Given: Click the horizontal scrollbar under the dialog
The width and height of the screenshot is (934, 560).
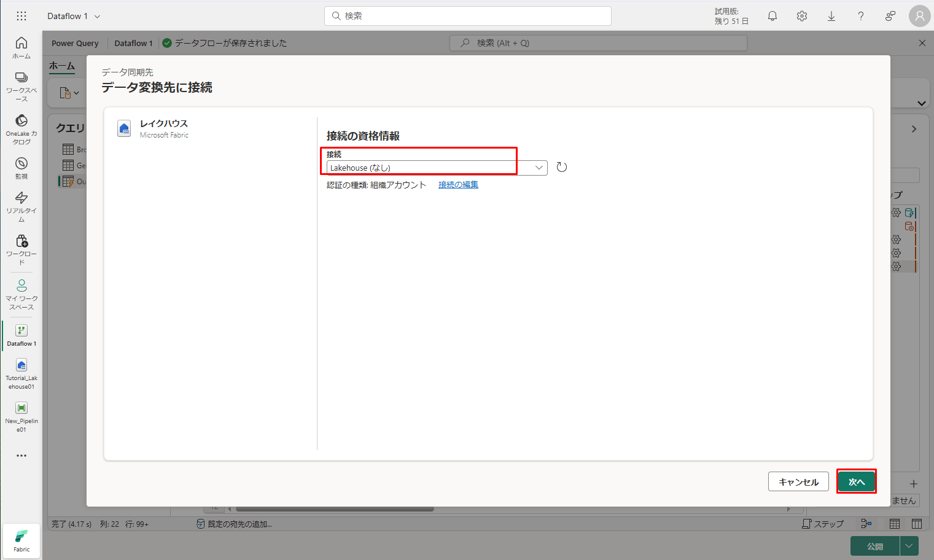Looking at the screenshot, I should (335, 508).
